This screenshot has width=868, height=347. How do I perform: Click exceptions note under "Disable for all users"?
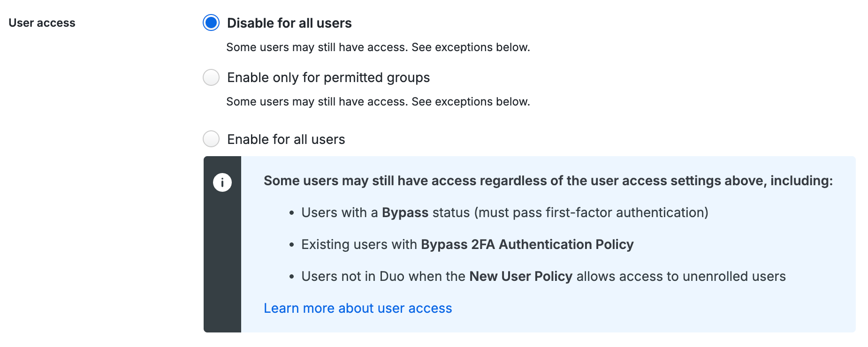pos(378,47)
